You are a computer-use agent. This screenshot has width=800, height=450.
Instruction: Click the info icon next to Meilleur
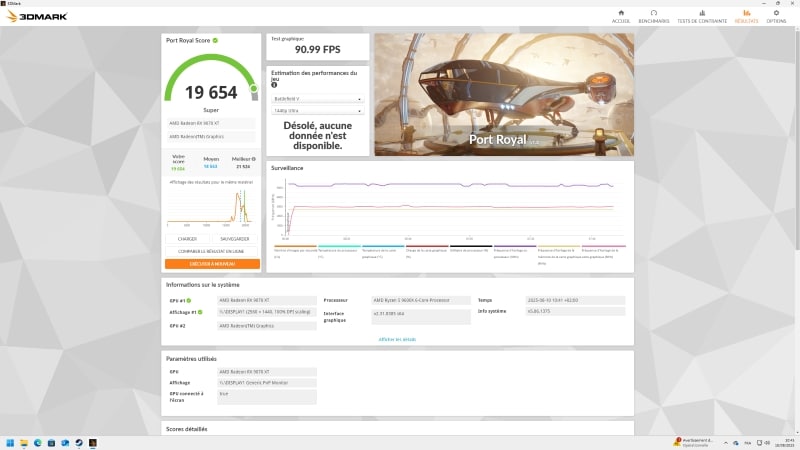[x=254, y=159]
